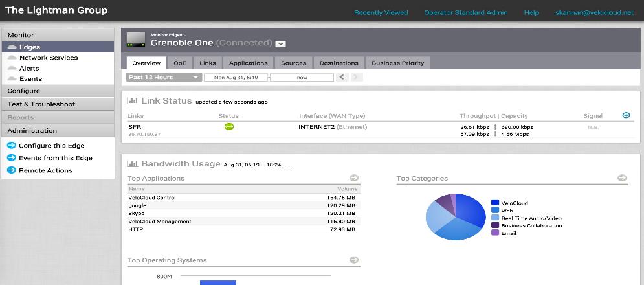
Task: Sort Top Applications by Name column
Action: 137,189
